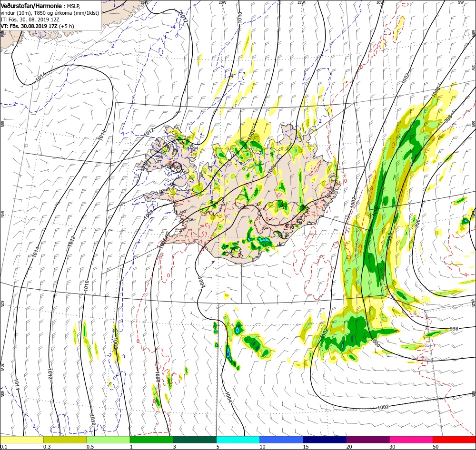This screenshot has height=450, width=476.
Task: Click the red 50+ legend color band
Action: coord(454,440)
